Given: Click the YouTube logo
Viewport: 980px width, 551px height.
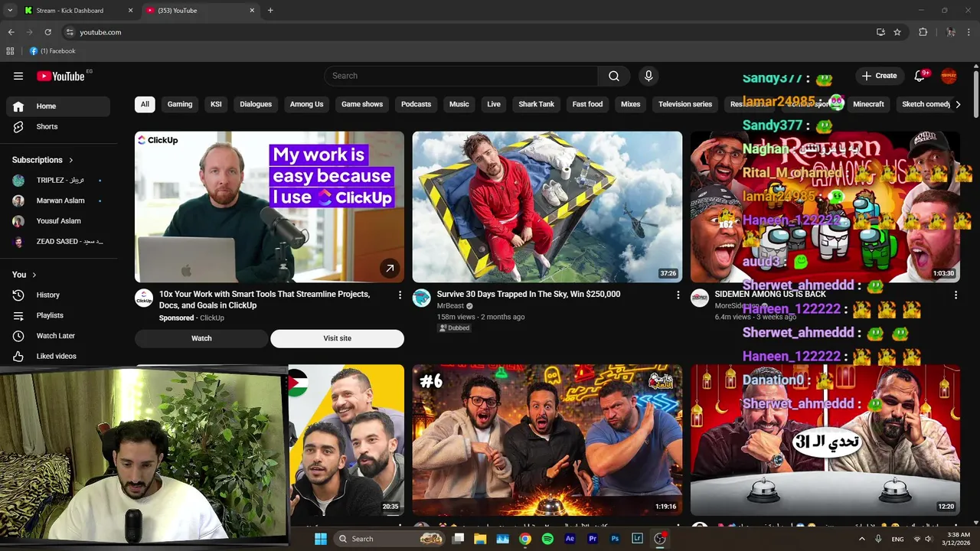Looking at the screenshot, I should point(60,76).
